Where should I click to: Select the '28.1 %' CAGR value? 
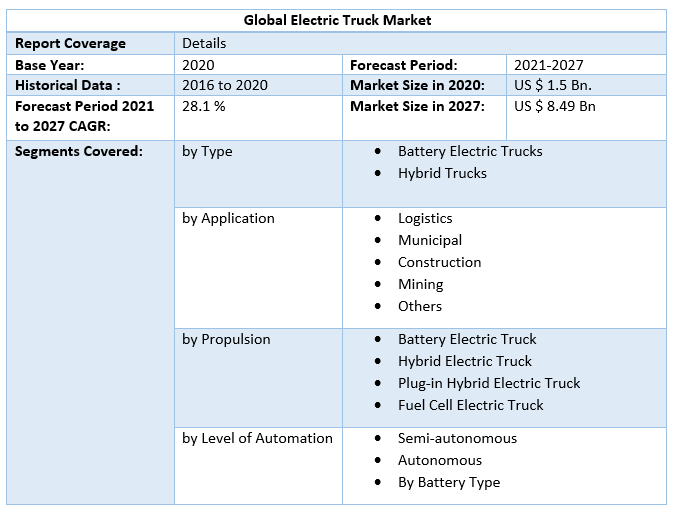(203, 106)
